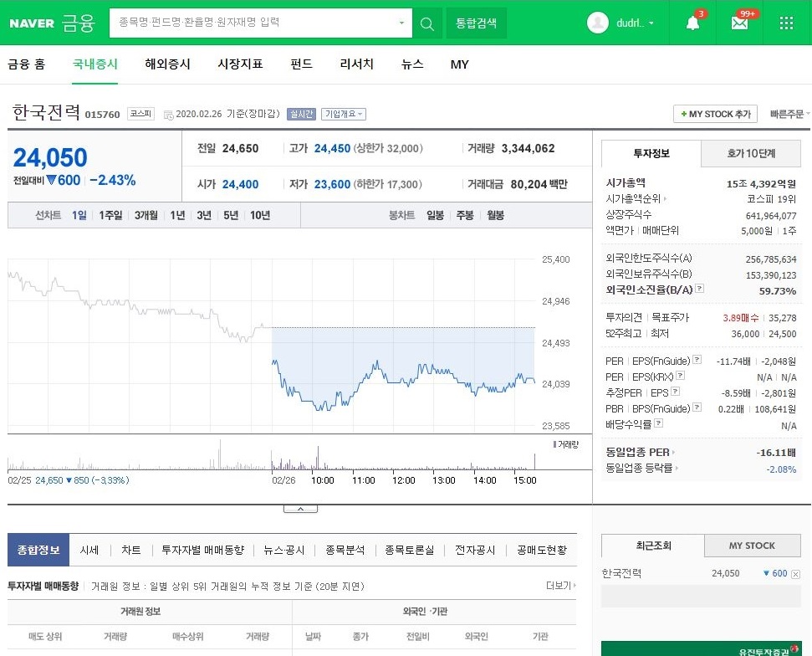Remove 한국전력 from recent list with X
The height and width of the screenshot is (656, 812).
click(795, 574)
